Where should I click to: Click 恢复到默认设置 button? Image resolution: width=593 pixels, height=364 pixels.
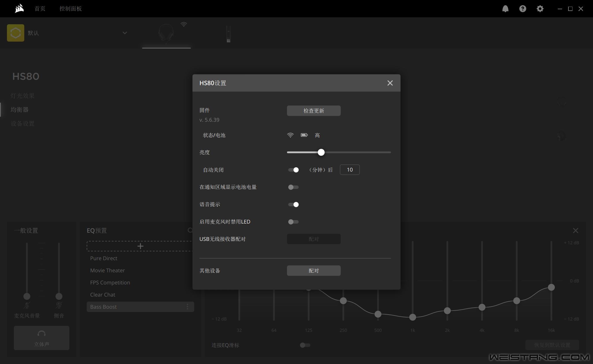click(552, 345)
